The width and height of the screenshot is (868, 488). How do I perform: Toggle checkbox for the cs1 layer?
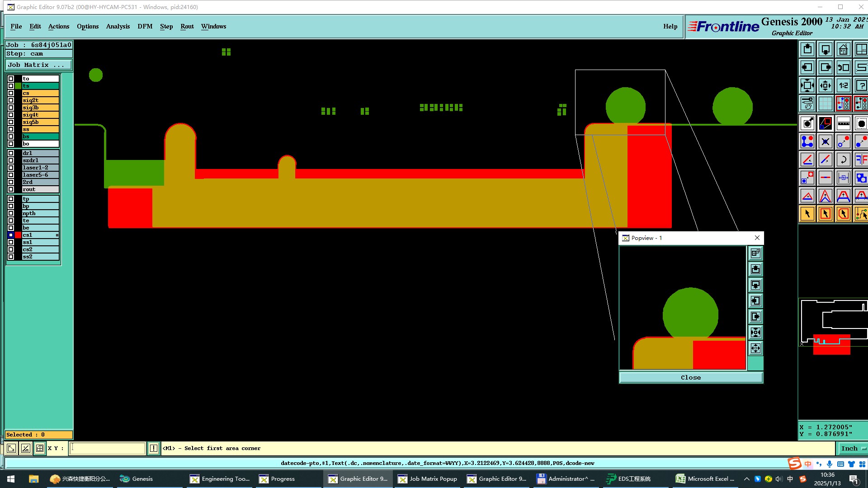(11, 235)
